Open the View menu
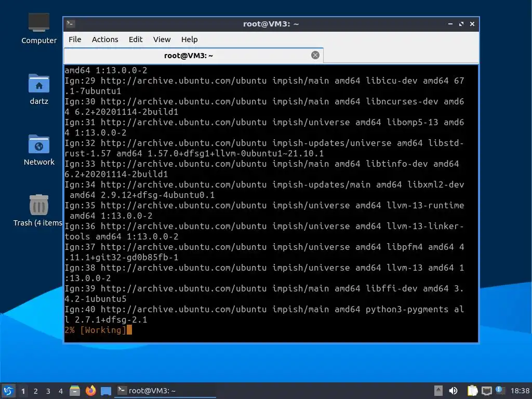This screenshot has height=399, width=532. 162,39
